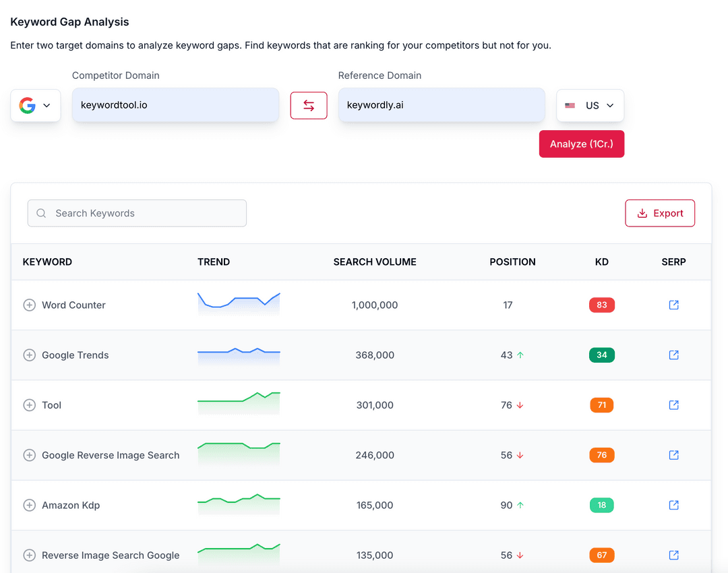Open SERP link for Amazon Kdp
728x573 pixels.
click(673, 505)
